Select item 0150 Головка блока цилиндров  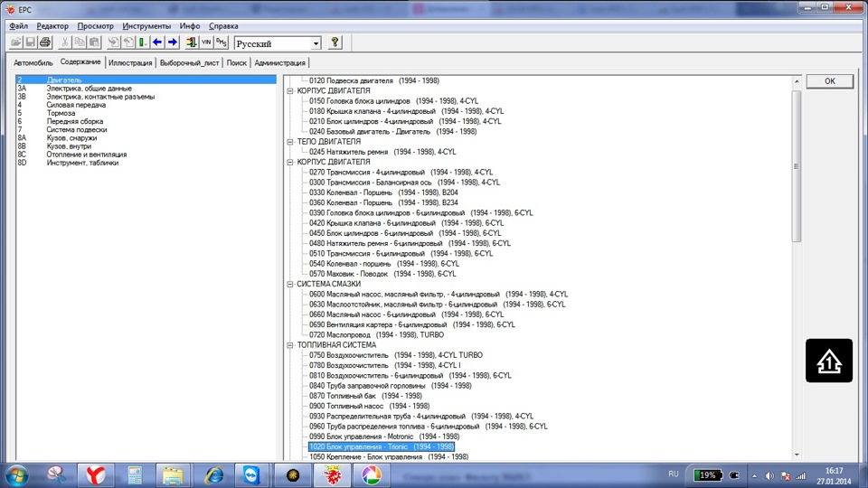click(x=393, y=101)
